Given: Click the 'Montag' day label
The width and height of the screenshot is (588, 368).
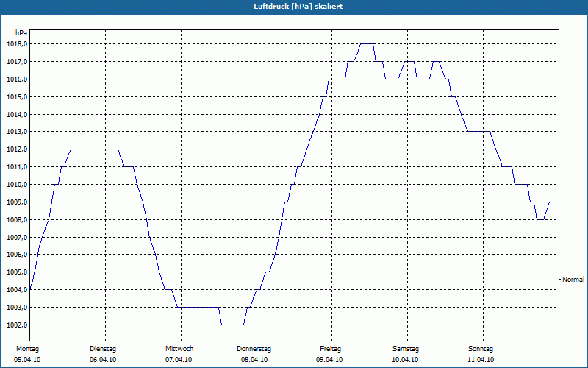Looking at the screenshot, I should point(27,349).
